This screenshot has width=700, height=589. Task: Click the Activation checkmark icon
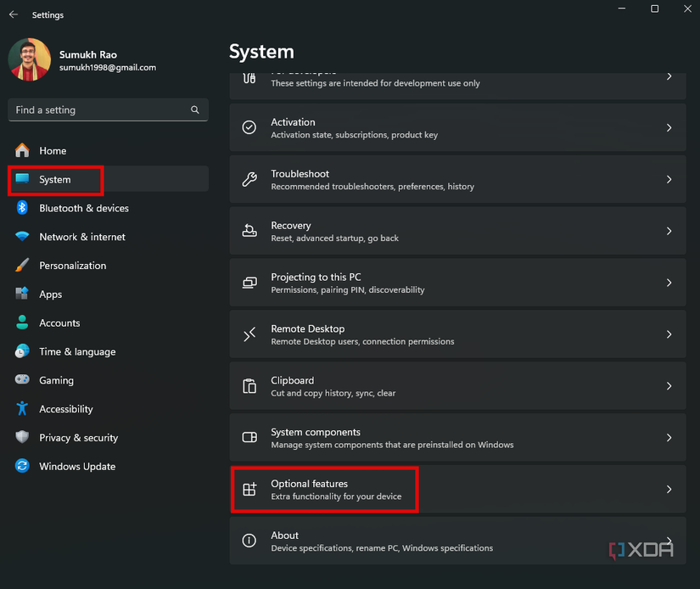coord(249,127)
